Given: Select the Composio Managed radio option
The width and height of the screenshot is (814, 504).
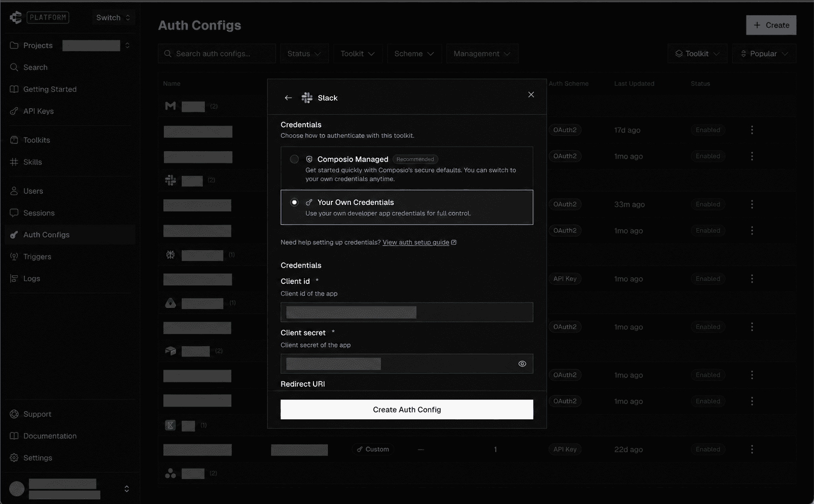Looking at the screenshot, I should (x=294, y=159).
